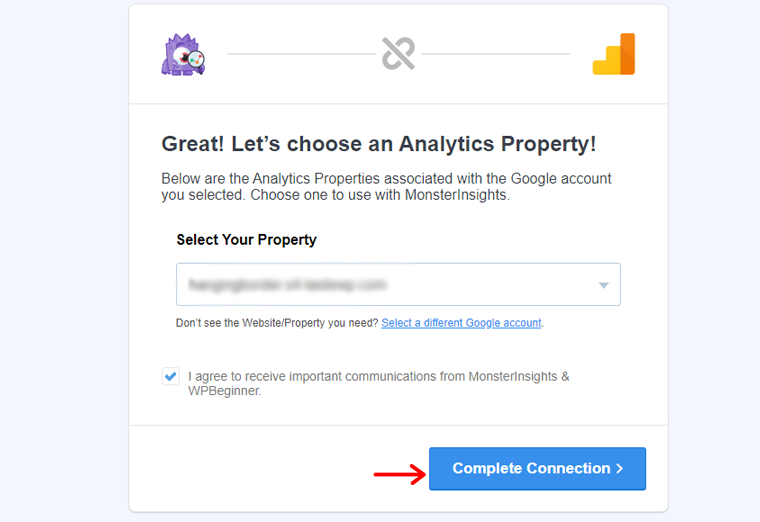Click the Google Analytics bar chart logo
This screenshot has height=522, width=760.
(x=614, y=54)
